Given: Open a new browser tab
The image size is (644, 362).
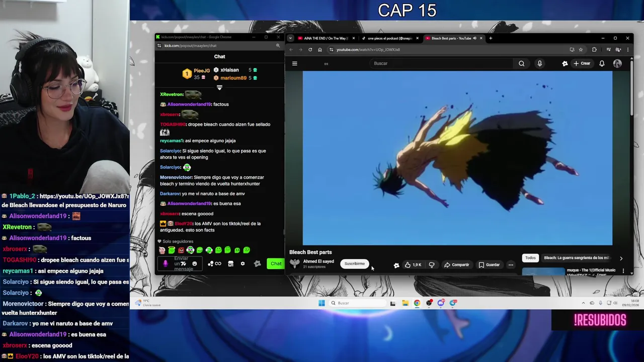Looking at the screenshot, I should click(491, 38).
